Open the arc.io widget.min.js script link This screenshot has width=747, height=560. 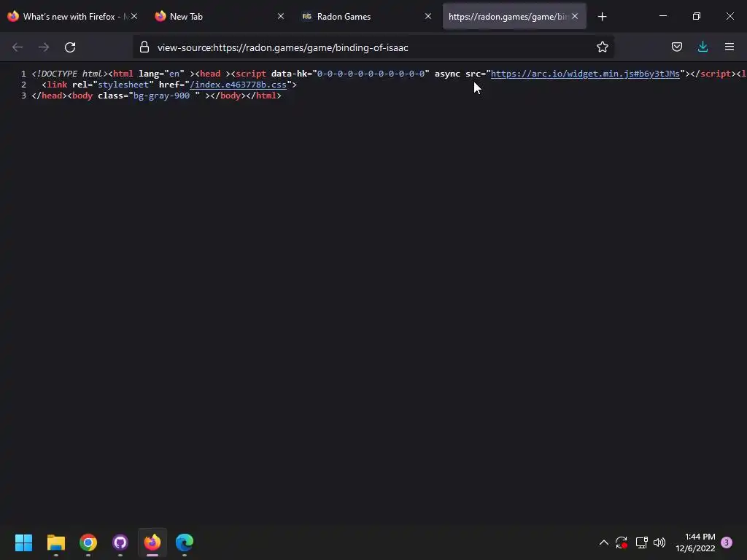tap(585, 74)
